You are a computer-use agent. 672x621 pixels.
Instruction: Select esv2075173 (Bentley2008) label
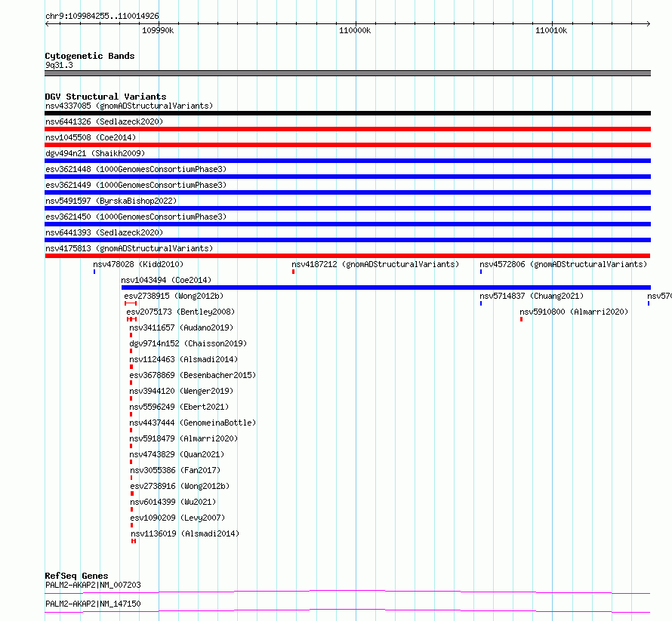(x=180, y=312)
